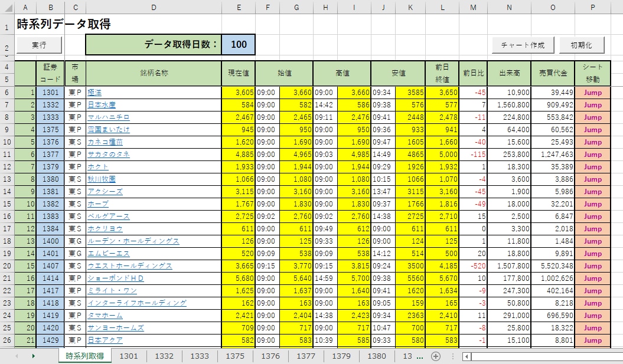Select column D header
This screenshot has width=623, height=364.
point(154,7)
